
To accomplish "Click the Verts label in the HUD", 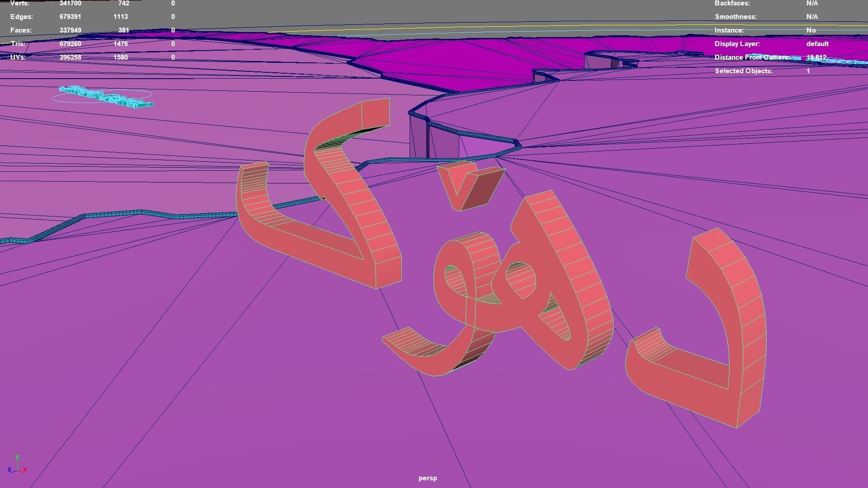I will 19,3.
